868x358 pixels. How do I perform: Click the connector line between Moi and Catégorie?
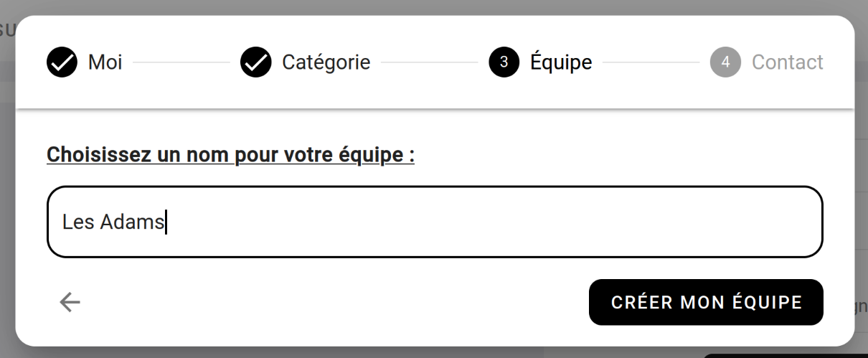181,62
